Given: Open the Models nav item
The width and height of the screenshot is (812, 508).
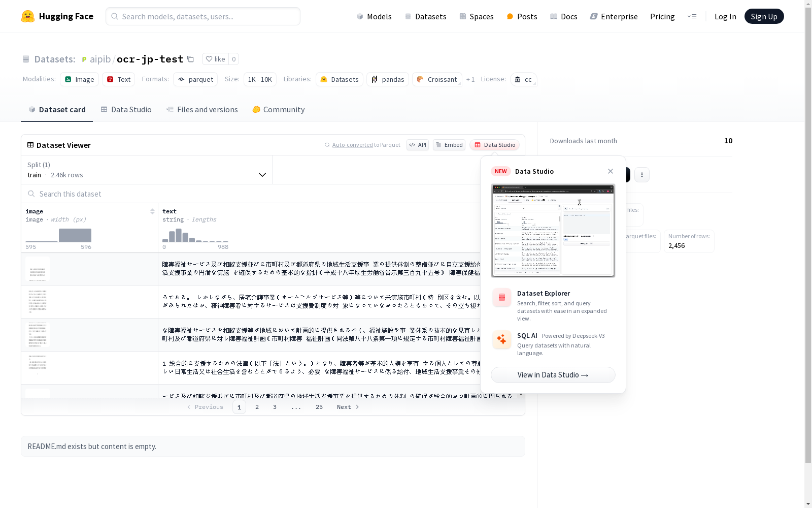Looking at the screenshot, I should 374,16.
